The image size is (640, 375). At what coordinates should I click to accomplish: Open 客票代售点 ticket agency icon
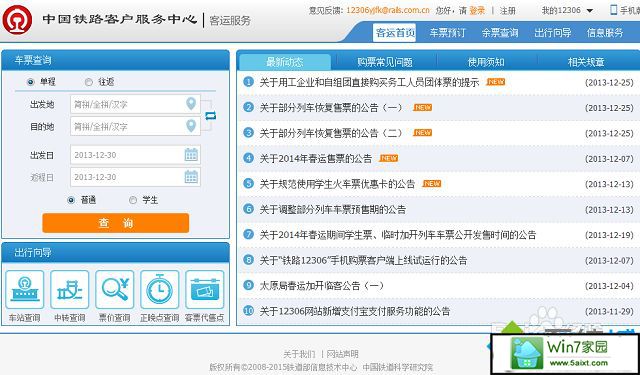click(204, 289)
